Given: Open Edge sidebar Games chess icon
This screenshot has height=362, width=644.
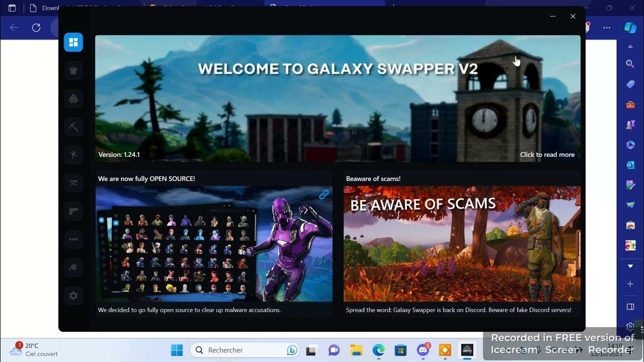Looking at the screenshot, I should click(630, 125).
